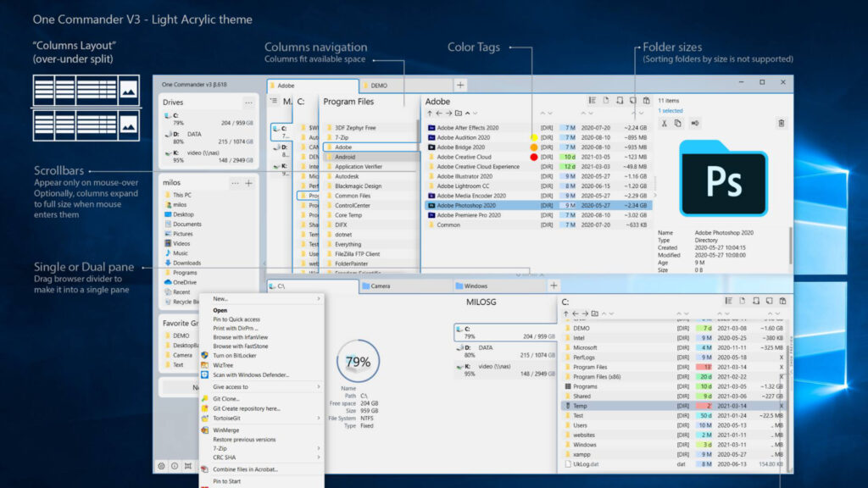The width and height of the screenshot is (868, 488).
Task: Select Adobe Premiere Pro 2020 folder
Action: [x=537, y=215]
